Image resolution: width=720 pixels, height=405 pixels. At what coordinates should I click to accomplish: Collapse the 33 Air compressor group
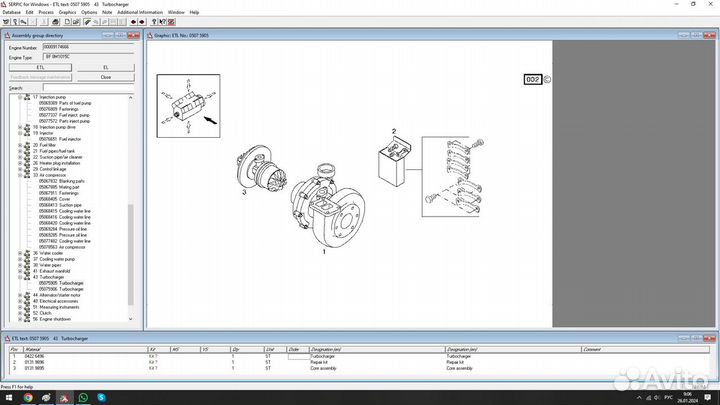[20, 175]
